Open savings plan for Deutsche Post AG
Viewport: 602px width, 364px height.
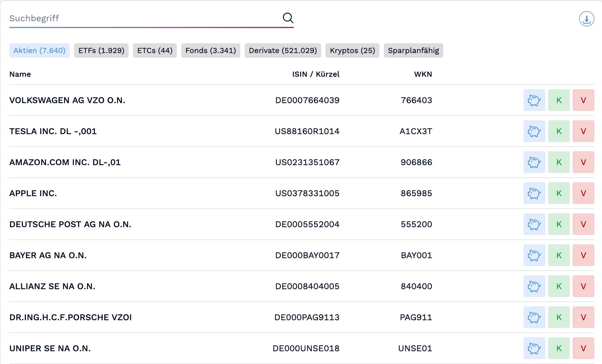click(534, 224)
